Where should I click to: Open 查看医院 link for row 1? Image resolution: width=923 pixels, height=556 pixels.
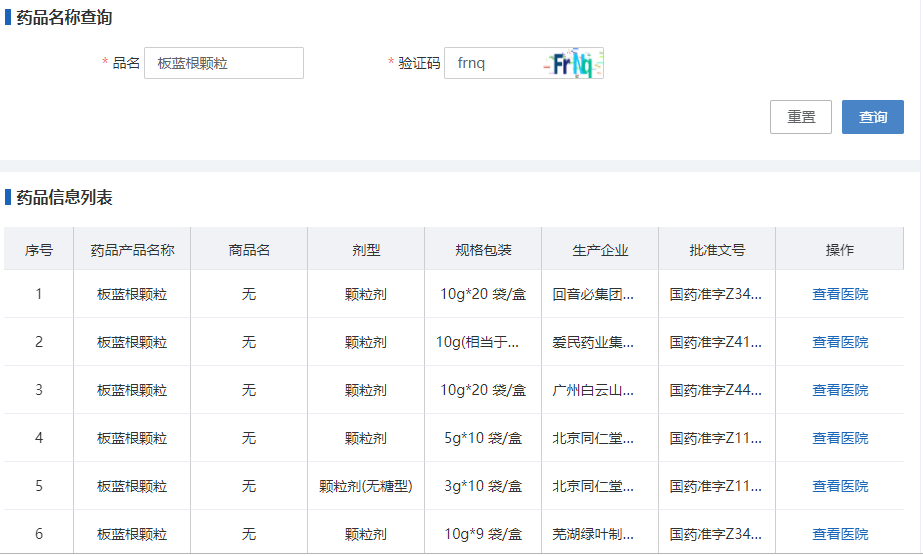pos(840,294)
